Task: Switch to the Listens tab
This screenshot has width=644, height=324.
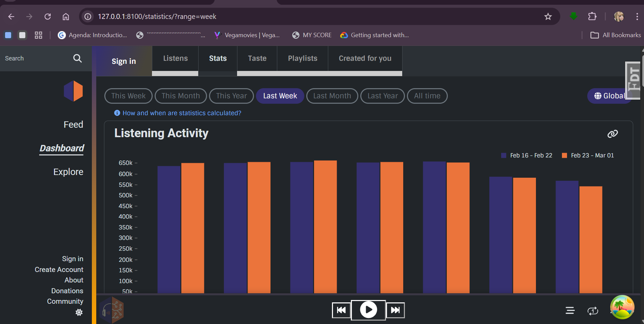Action: pos(175,58)
